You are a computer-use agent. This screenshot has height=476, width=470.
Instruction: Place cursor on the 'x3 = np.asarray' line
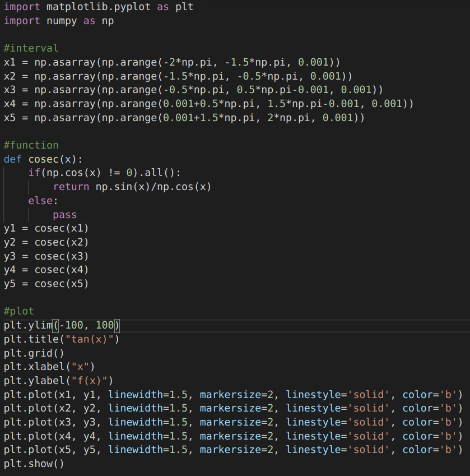point(193,90)
